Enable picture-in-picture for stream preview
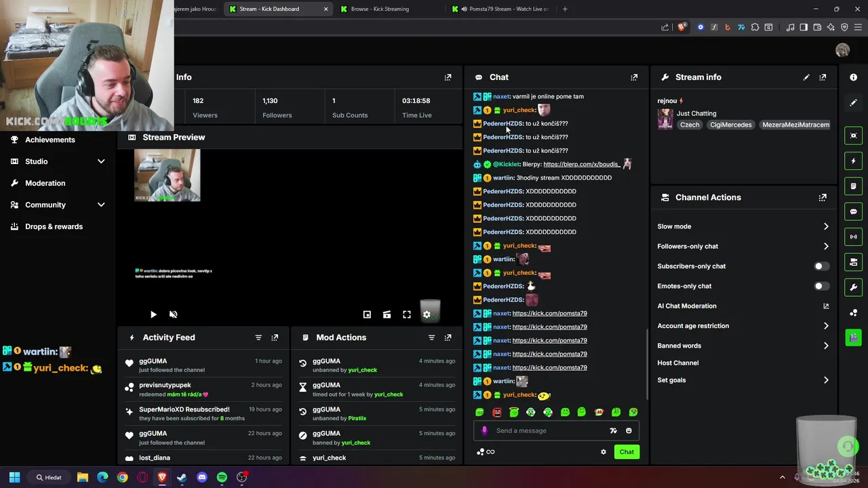This screenshot has height=488, width=868. click(x=367, y=314)
